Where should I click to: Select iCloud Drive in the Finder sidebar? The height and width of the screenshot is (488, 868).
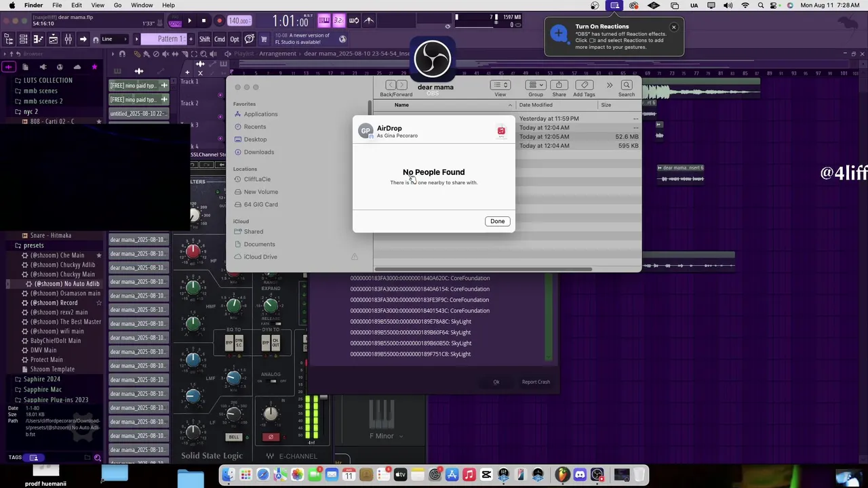260,257
